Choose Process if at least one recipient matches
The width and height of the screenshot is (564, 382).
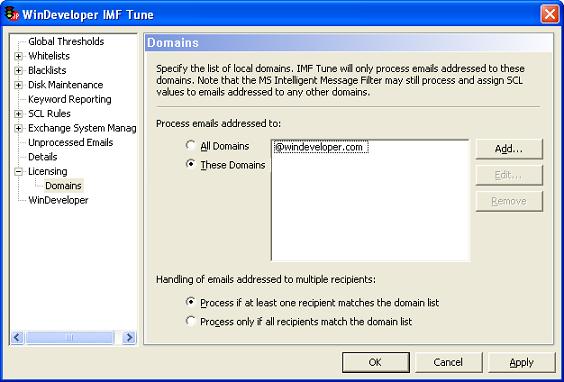point(190,302)
